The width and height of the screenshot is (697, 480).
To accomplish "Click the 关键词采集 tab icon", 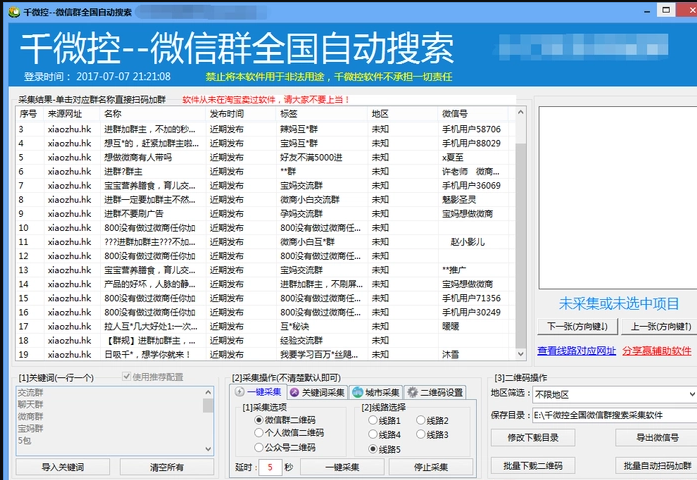I will [x=293, y=393].
